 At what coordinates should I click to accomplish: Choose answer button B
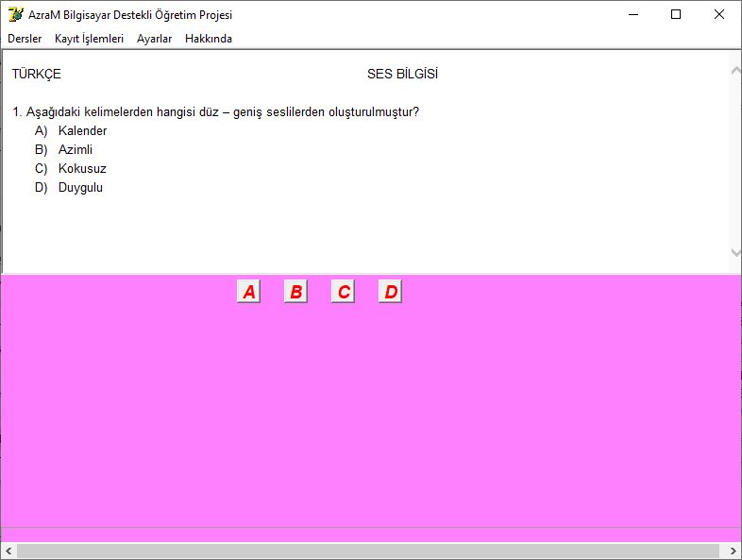coord(295,291)
